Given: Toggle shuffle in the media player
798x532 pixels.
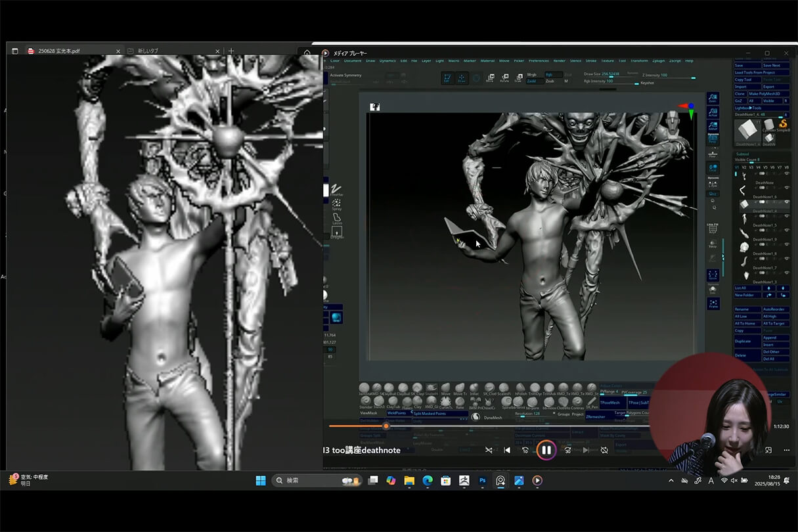Looking at the screenshot, I should [489, 450].
